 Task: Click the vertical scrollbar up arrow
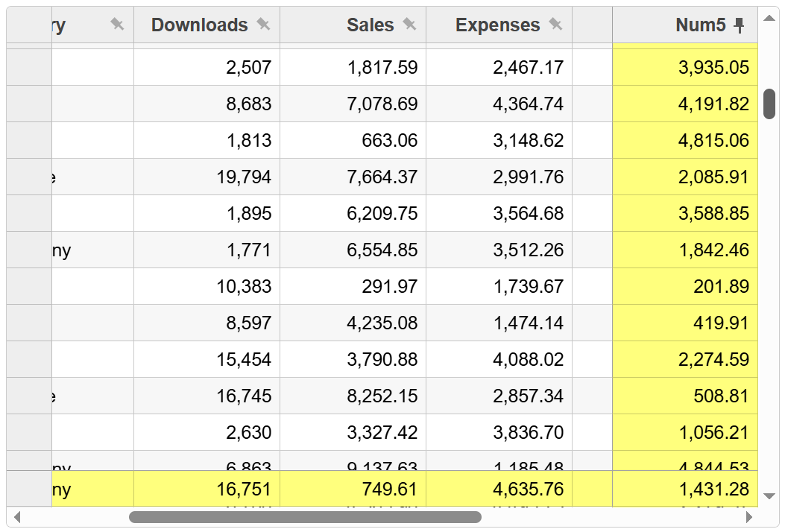769,17
